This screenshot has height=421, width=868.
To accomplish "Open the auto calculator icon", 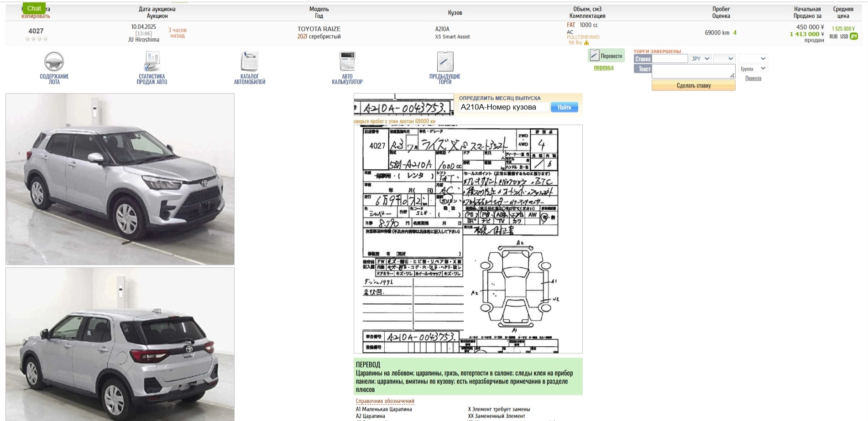I will [x=347, y=61].
